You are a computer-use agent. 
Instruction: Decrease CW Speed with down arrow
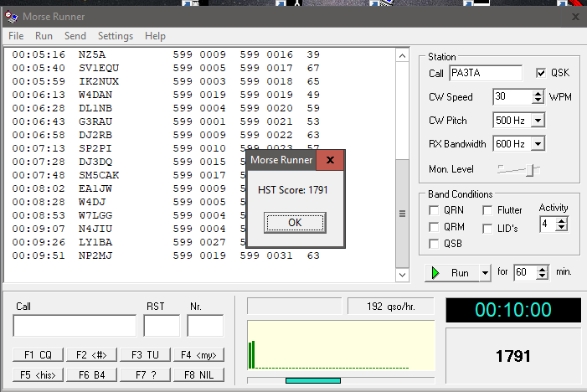tap(538, 101)
